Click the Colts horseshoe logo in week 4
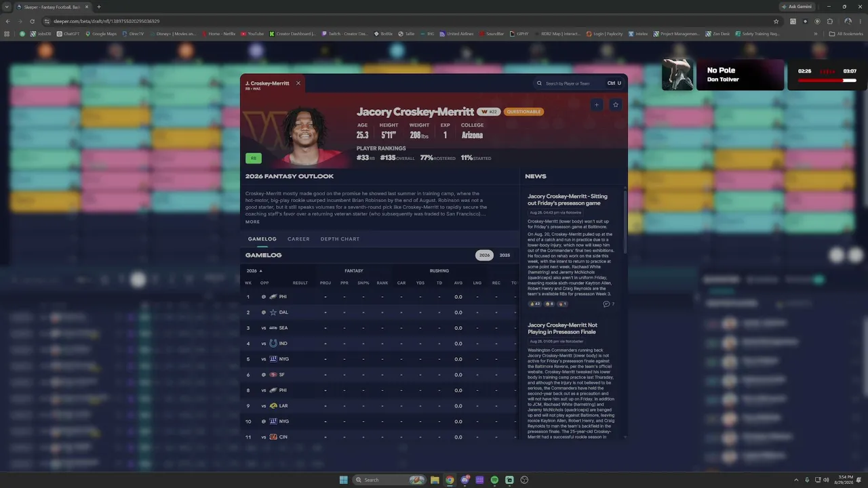 (x=273, y=344)
